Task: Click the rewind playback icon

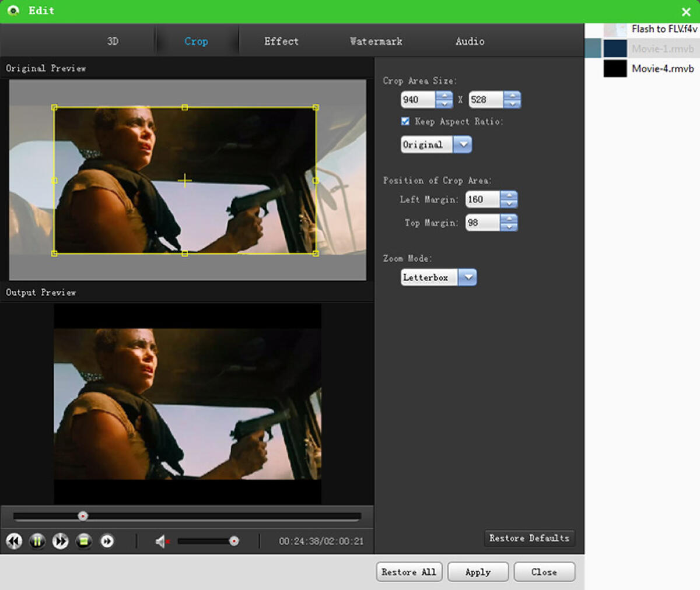Action: [x=14, y=541]
